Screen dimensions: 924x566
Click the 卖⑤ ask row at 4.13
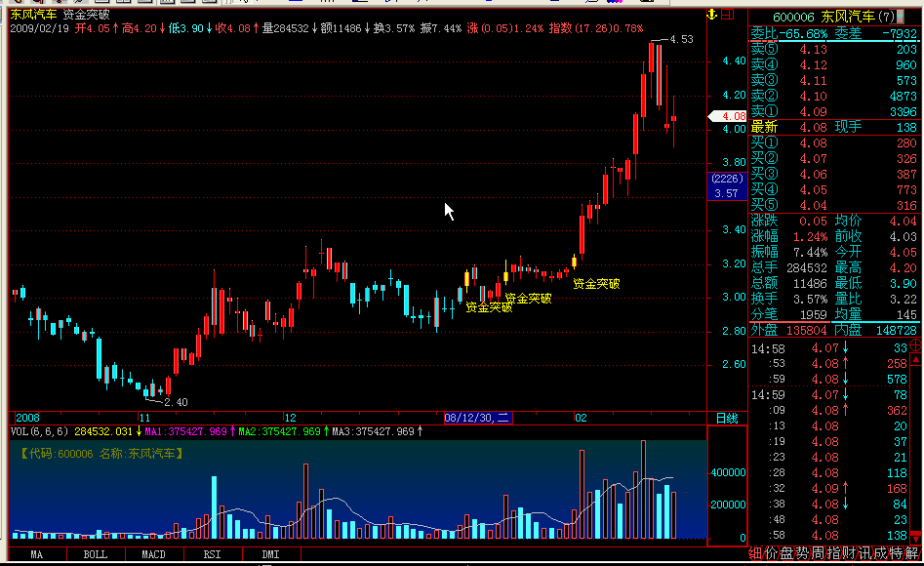click(x=834, y=50)
